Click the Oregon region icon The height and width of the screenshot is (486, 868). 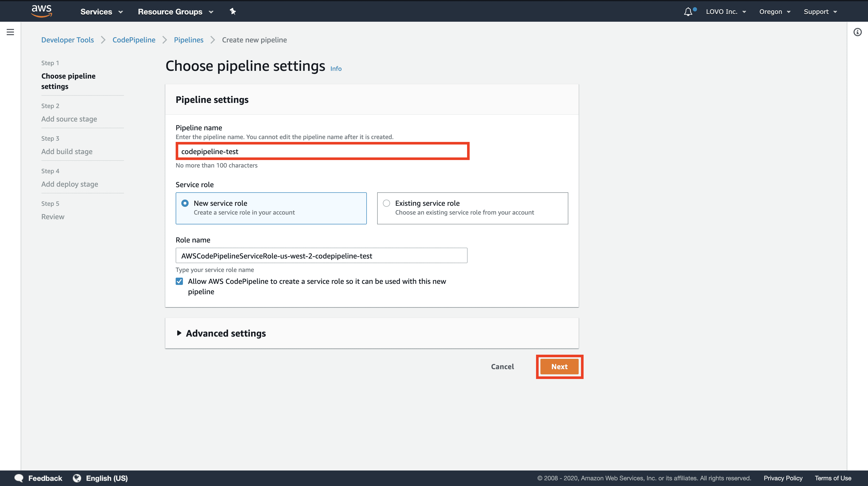(775, 11)
